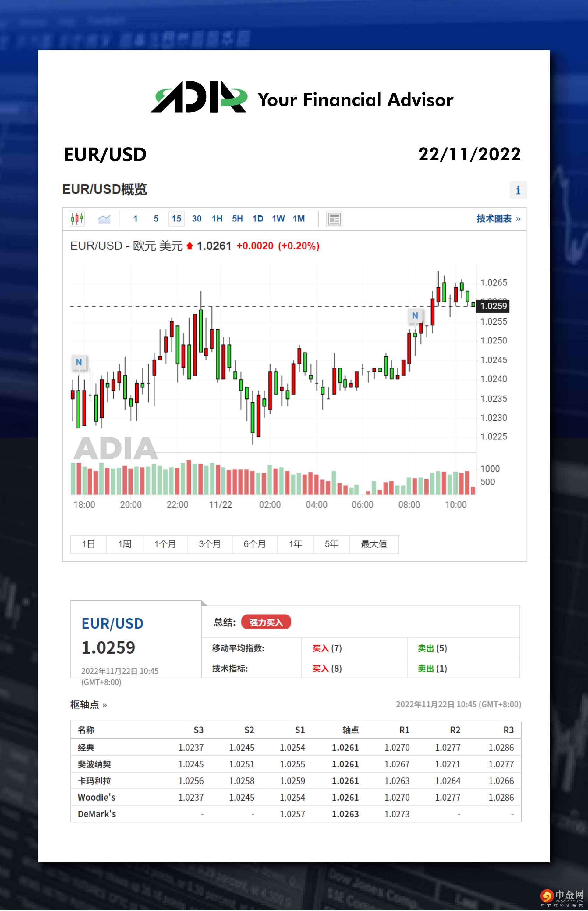
Task: Open the chart news layout icon
Action: [x=334, y=219]
